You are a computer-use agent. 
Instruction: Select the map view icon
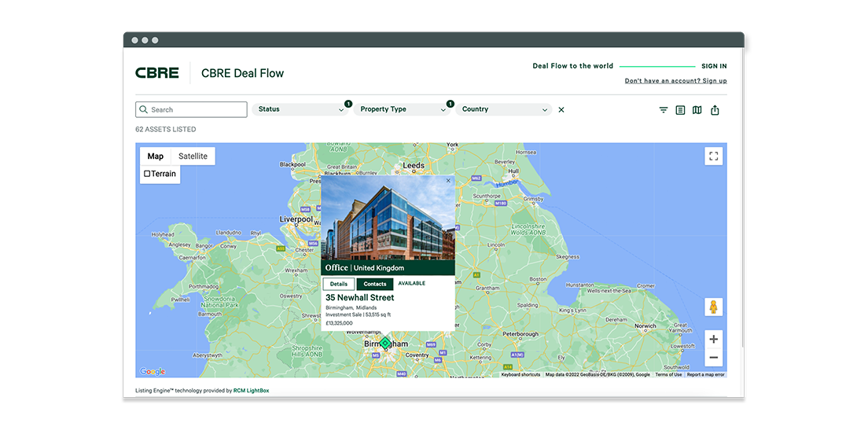coord(697,110)
